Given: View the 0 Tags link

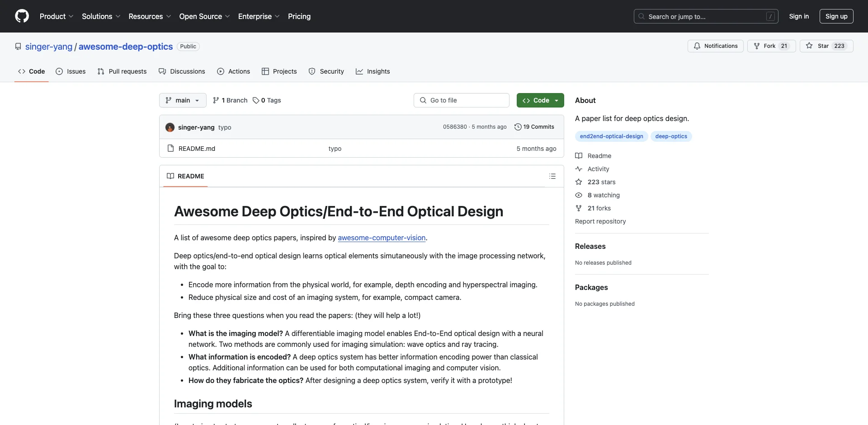Looking at the screenshot, I should pyautogui.click(x=267, y=100).
